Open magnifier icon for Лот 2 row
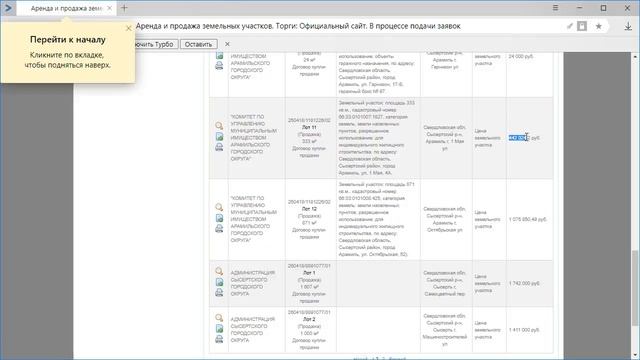The height and width of the screenshot is (360, 640). point(219,318)
